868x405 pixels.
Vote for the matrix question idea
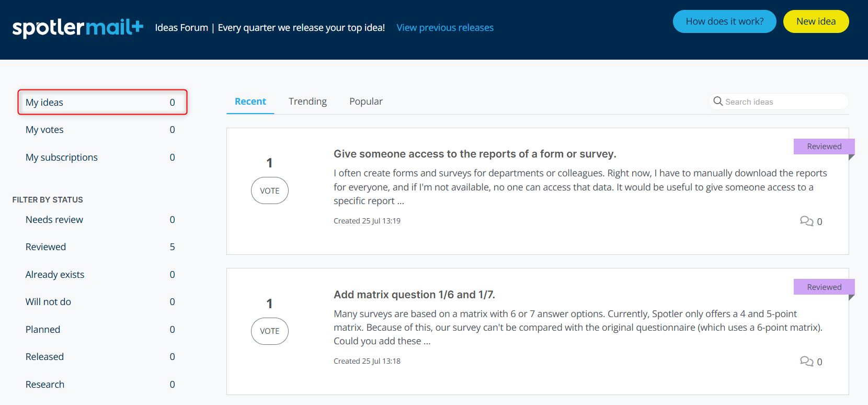point(269,331)
